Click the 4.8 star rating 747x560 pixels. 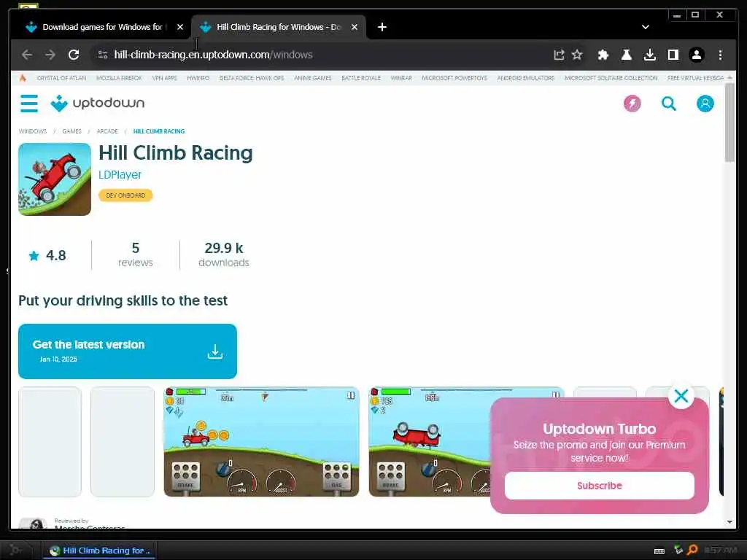click(x=47, y=256)
